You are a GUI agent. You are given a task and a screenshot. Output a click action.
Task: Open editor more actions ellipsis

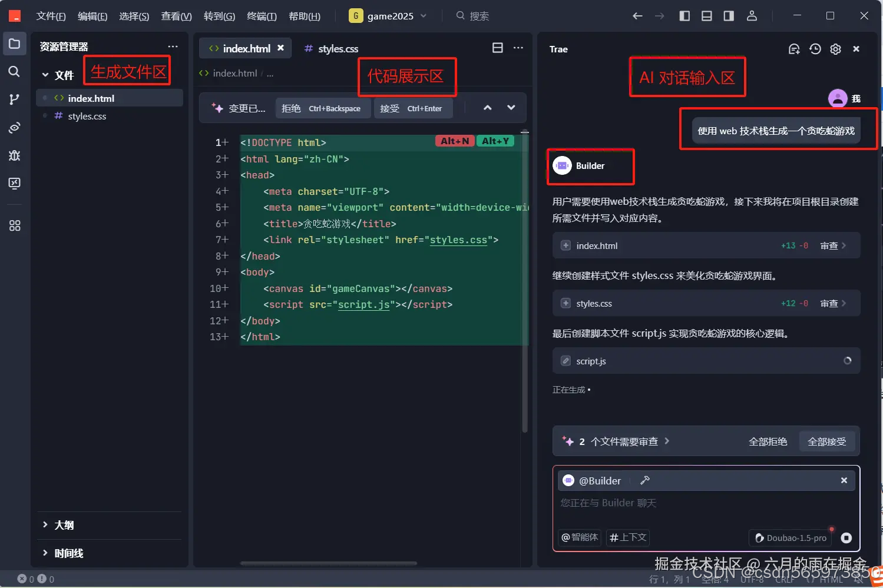pos(518,48)
